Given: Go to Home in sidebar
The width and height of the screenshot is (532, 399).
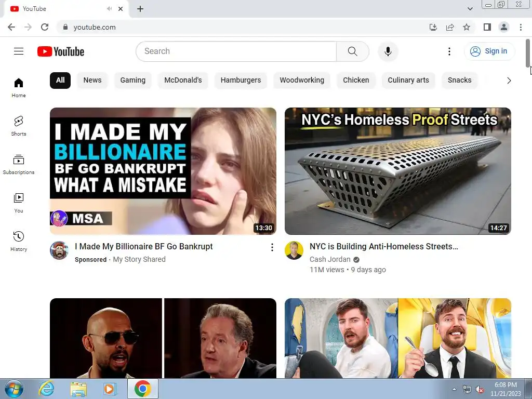Looking at the screenshot, I should pyautogui.click(x=19, y=87).
